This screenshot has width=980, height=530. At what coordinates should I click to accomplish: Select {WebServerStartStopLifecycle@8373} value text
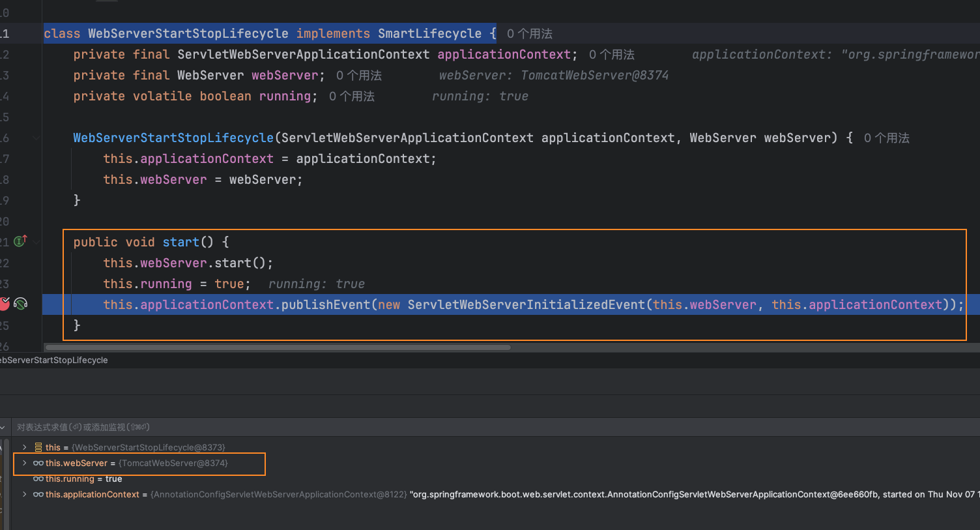[x=149, y=447]
